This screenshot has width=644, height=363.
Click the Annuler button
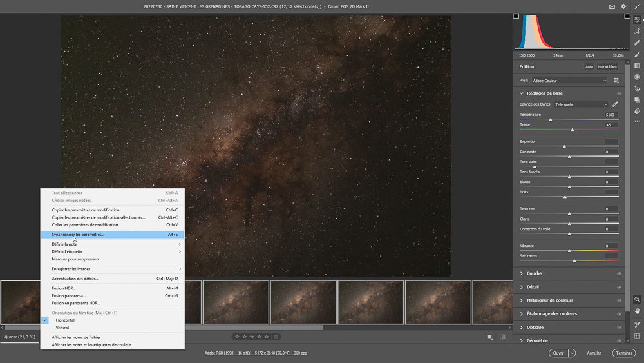click(594, 353)
